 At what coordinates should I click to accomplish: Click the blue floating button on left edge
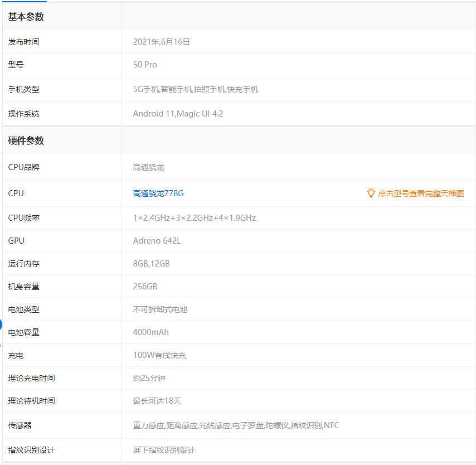tap(2, 324)
